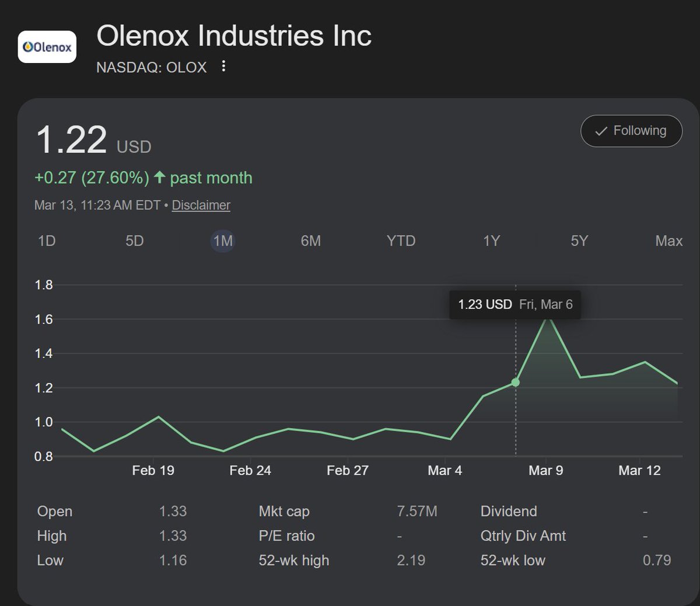
Task: Click the Dividend label
Action: (509, 512)
